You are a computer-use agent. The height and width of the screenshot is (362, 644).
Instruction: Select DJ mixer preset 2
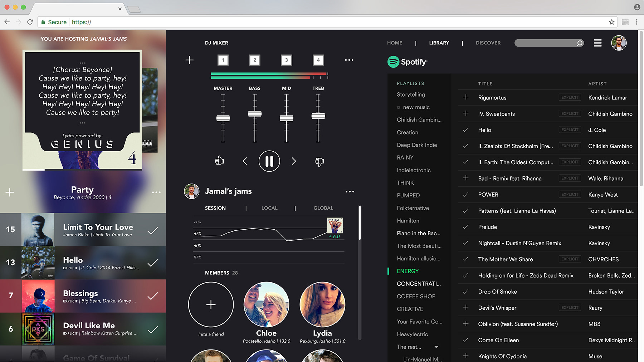(x=255, y=60)
